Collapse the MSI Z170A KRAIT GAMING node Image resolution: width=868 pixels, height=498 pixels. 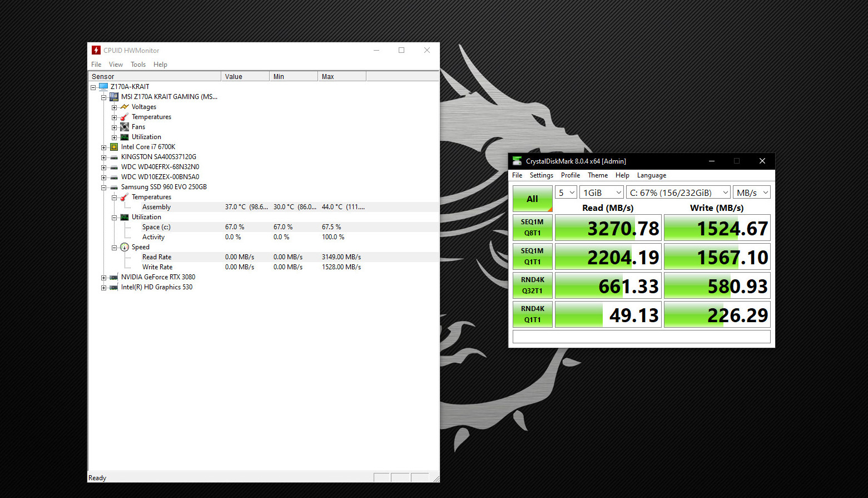(x=104, y=97)
